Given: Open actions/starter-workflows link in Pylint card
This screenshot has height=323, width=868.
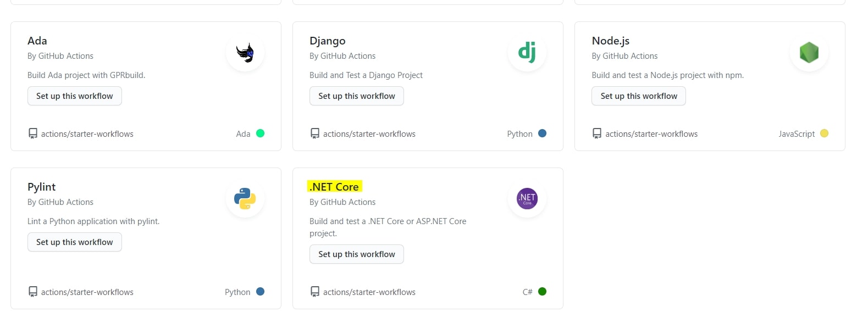Looking at the screenshot, I should (x=87, y=292).
